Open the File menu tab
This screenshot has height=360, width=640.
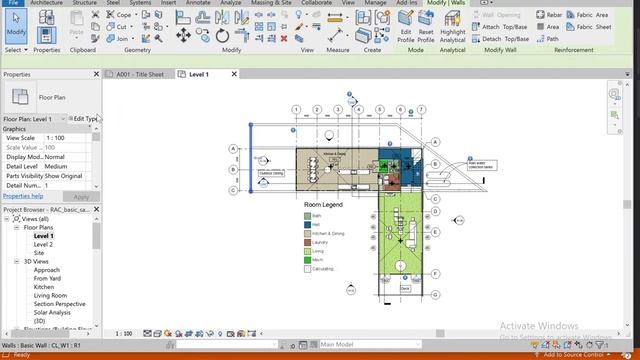12,3
